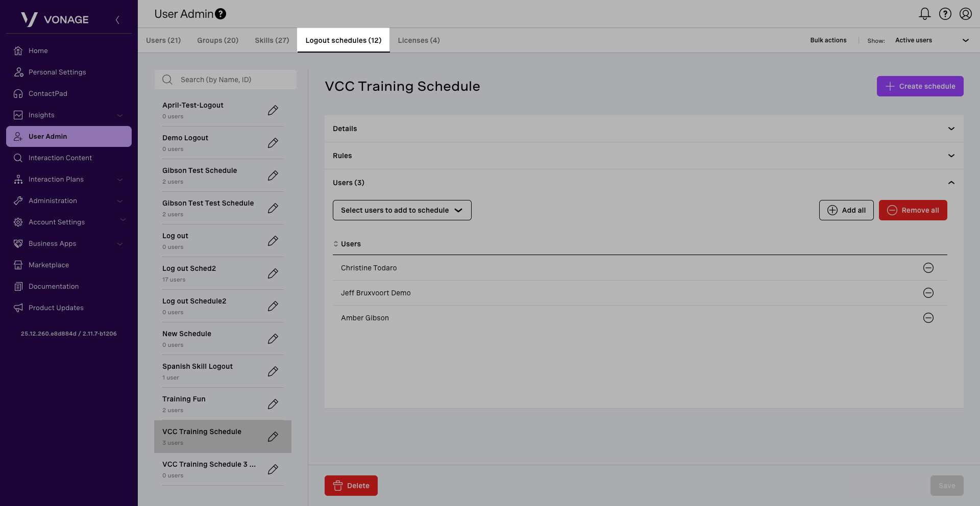Click the Create schedule button
This screenshot has height=506, width=980.
coord(920,86)
